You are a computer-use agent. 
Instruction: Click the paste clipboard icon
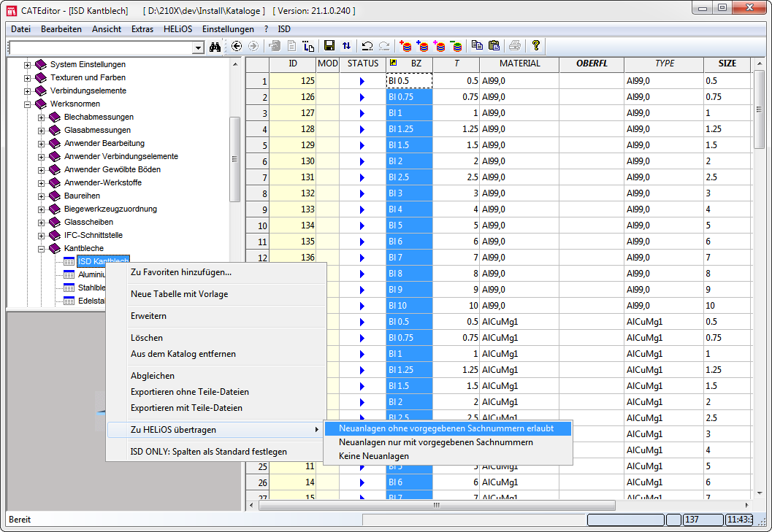click(x=494, y=46)
